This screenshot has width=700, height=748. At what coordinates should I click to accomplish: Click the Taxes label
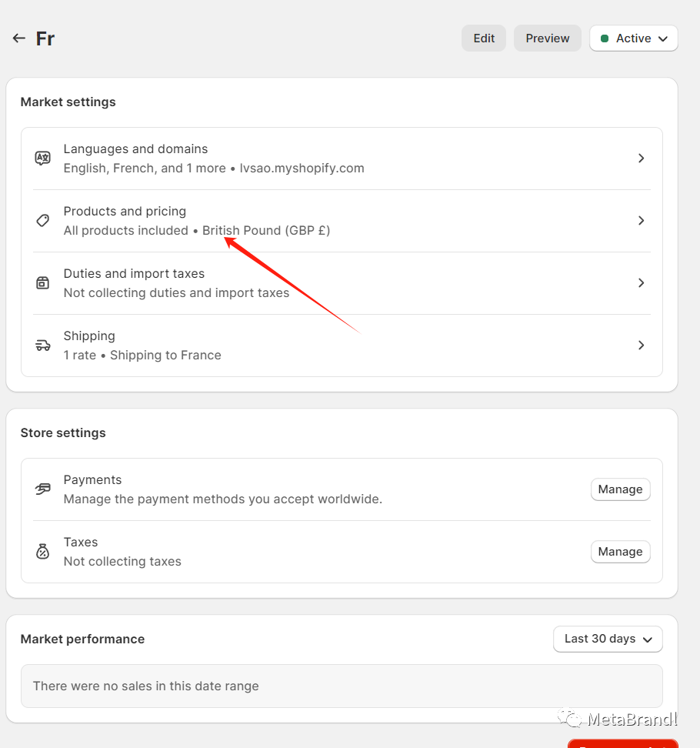coord(81,543)
